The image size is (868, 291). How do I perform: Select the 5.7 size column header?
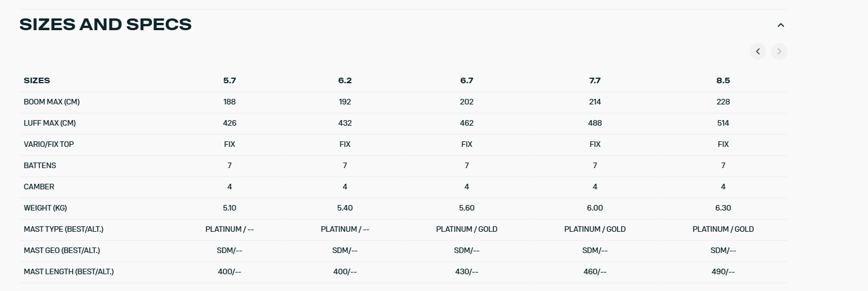point(229,80)
